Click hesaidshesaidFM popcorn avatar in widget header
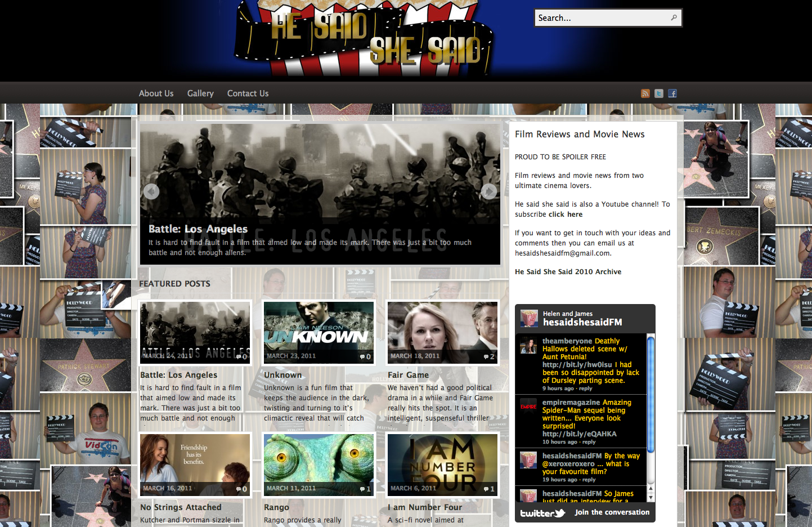 point(529,318)
